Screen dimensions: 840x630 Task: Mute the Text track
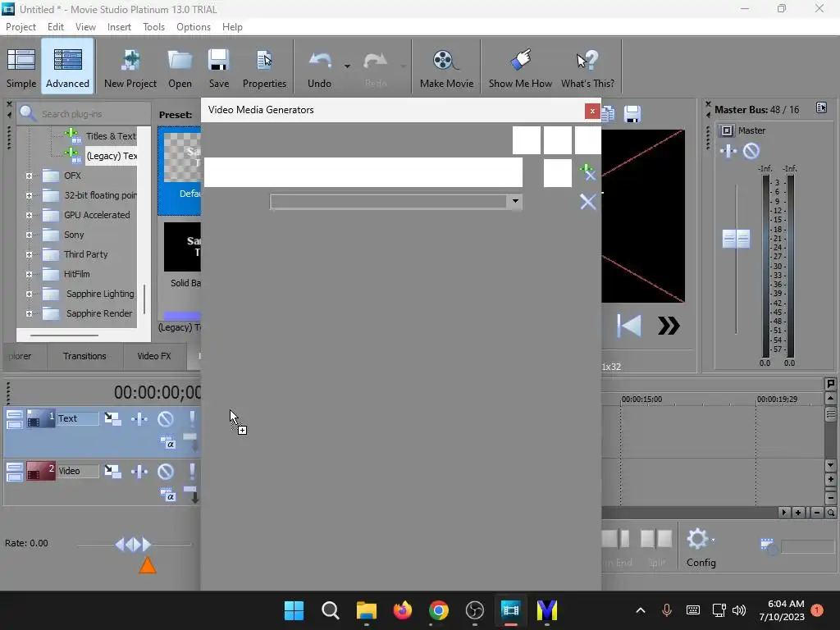click(x=166, y=418)
